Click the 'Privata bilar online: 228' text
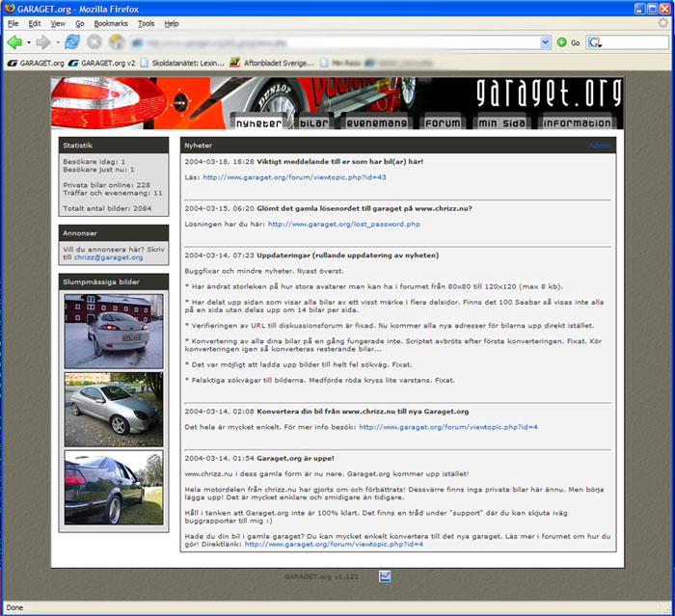The height and width of the screenshot is (616, 675). tap(107, 185)
